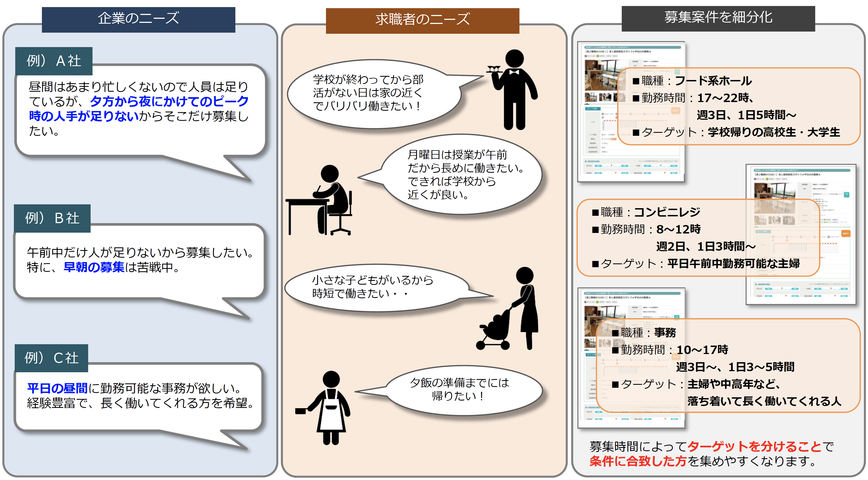Click the 例）Ｃ社 label
This screenshot has width=868, height=480.
(51, 358)
